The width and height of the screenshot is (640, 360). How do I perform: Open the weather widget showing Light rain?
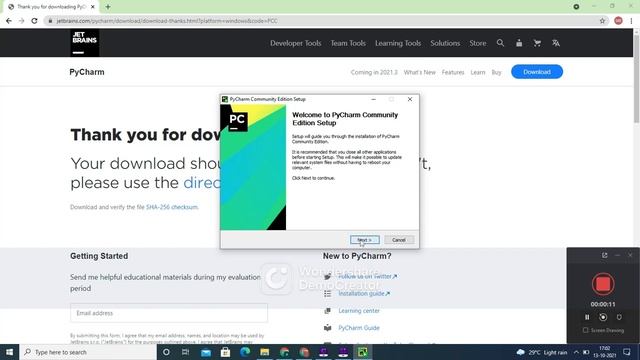(x=542, y=352)
